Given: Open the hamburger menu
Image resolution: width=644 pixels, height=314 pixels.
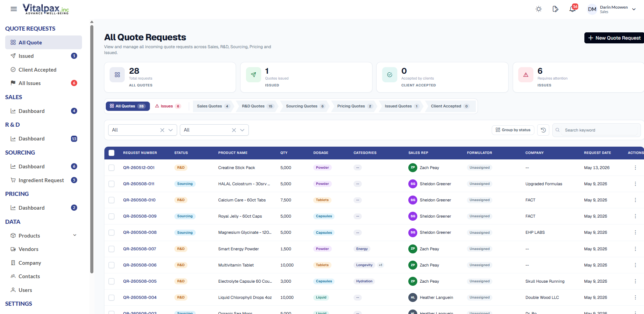Looking at the screenshot, I should [x=14, y=9].
